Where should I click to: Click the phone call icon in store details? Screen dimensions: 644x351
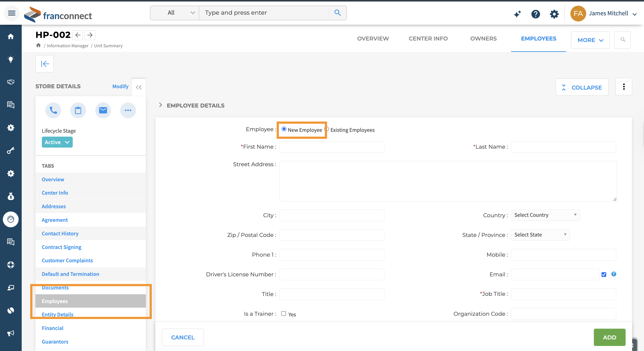point(53,110)
